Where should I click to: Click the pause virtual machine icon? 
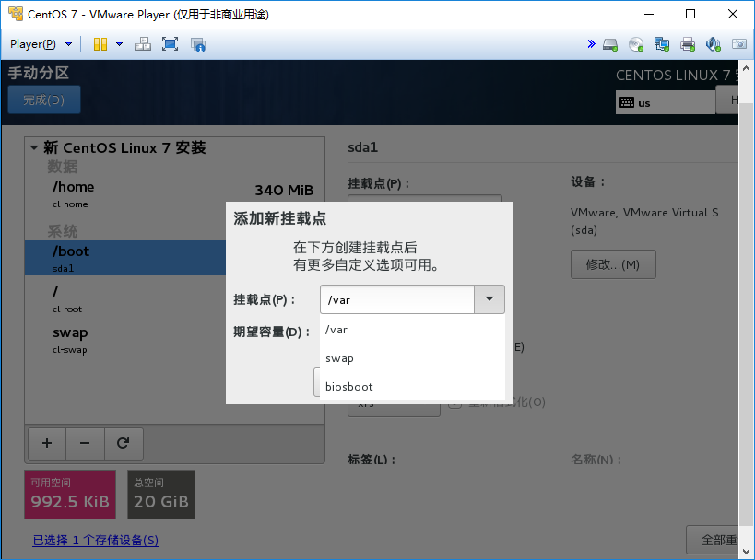coord(100,44)
